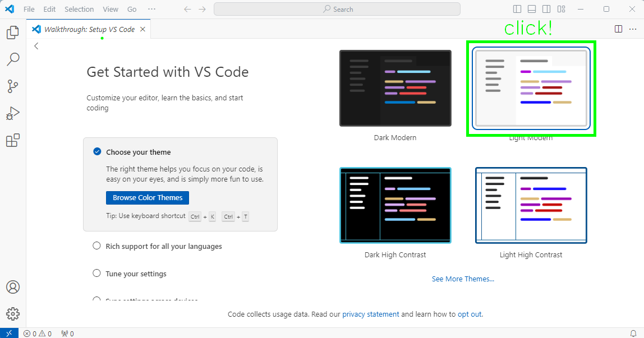Select the Tune your settings step
Image resolution: width=644 pixels, height=338 pixels.
coord(130,274)
